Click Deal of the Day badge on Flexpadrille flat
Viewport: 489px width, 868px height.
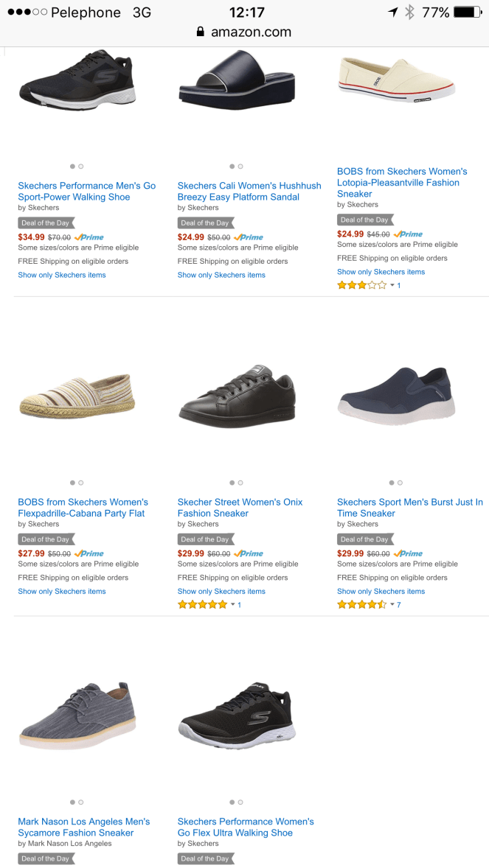pos(46,539)
